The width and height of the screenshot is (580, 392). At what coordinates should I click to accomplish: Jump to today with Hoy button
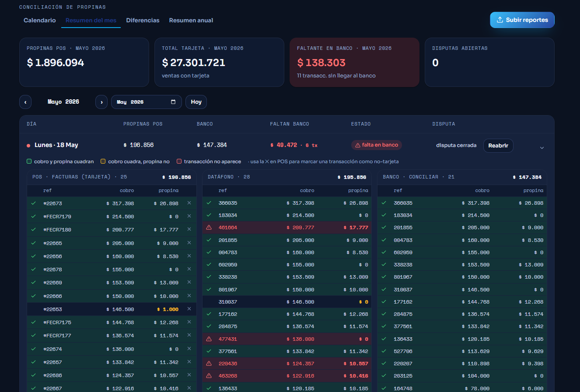pyautogui.click(x=196, y=102)
